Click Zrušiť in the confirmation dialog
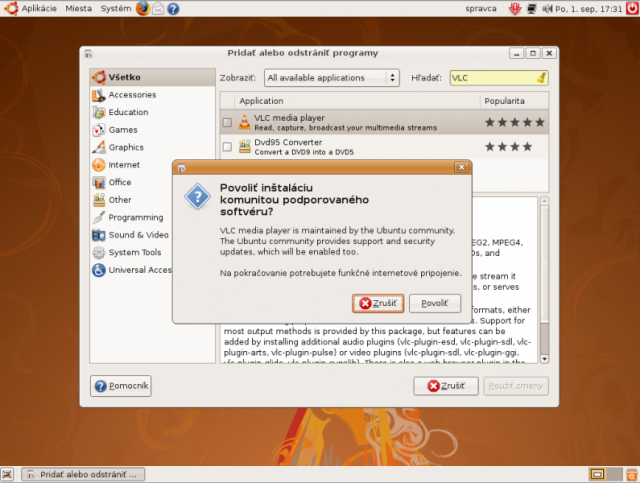 [x=378, y=303]
